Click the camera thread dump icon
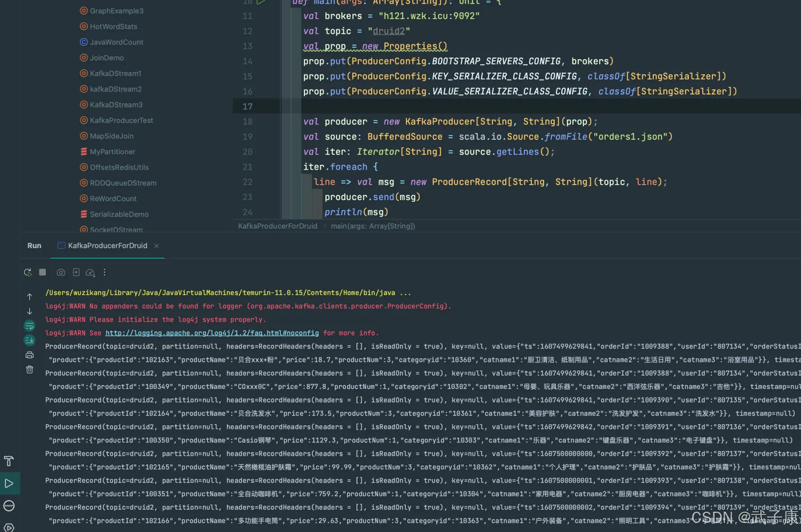The height and width of the screenshot is (532, 801). pos(61,273)
